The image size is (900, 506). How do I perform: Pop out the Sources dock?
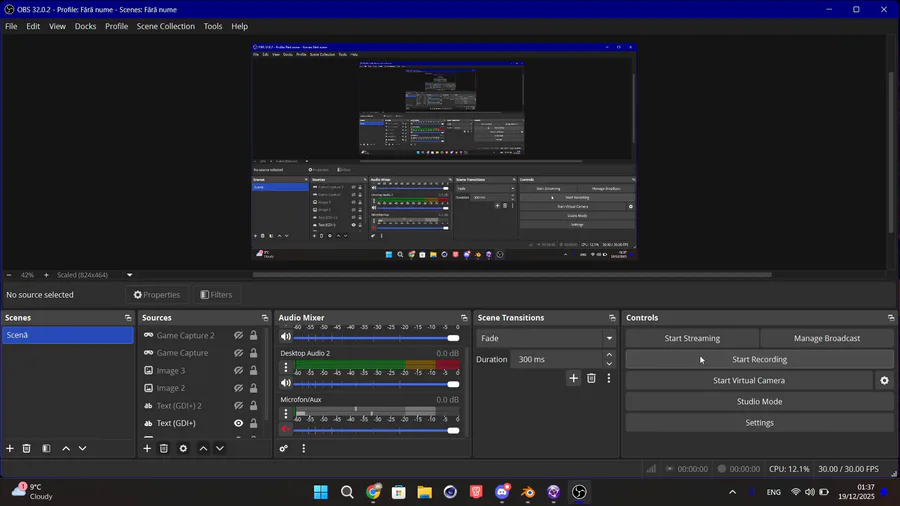pyautogui.click(x=265, y=318)
